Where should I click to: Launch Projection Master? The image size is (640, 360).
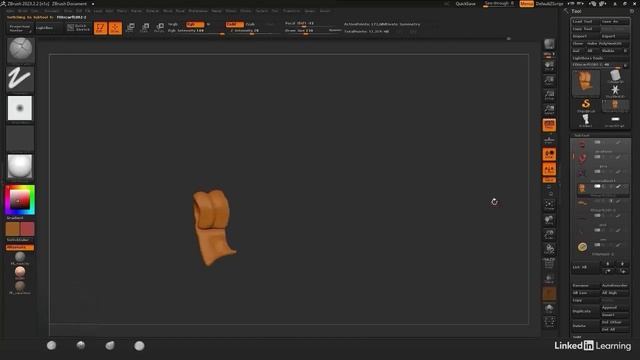[19, 28]
